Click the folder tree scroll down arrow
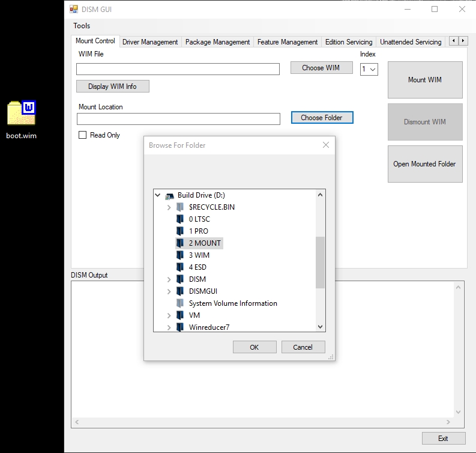The height and width of the screenshot is (453, 476). click(x=320, y=327)
